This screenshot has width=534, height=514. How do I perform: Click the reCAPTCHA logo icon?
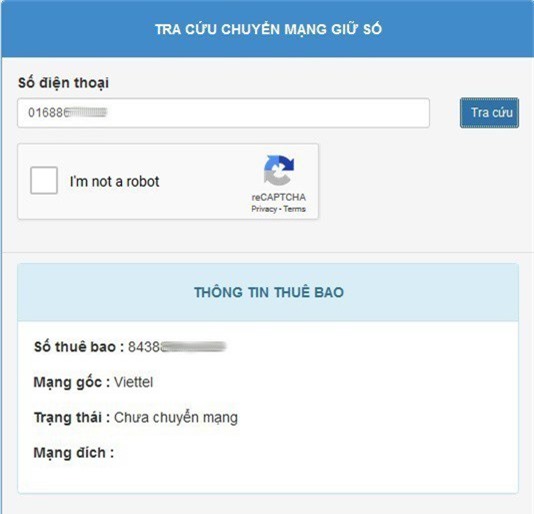tap(279, 170)
